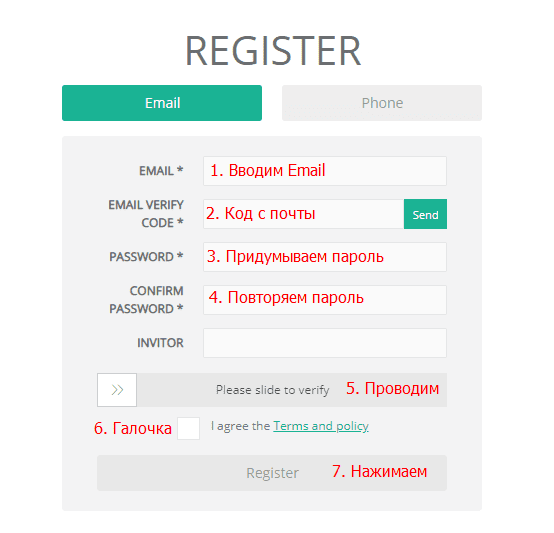Click the double-arrow slider handle

pos(117,390)
